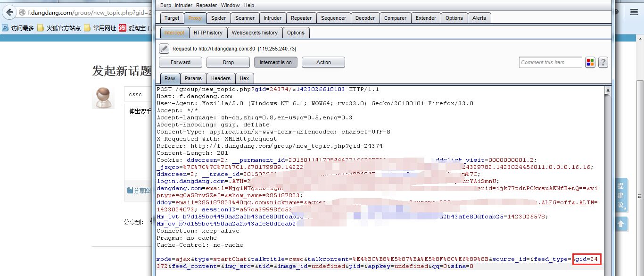Select the Headers request view tab

point(221,78)
